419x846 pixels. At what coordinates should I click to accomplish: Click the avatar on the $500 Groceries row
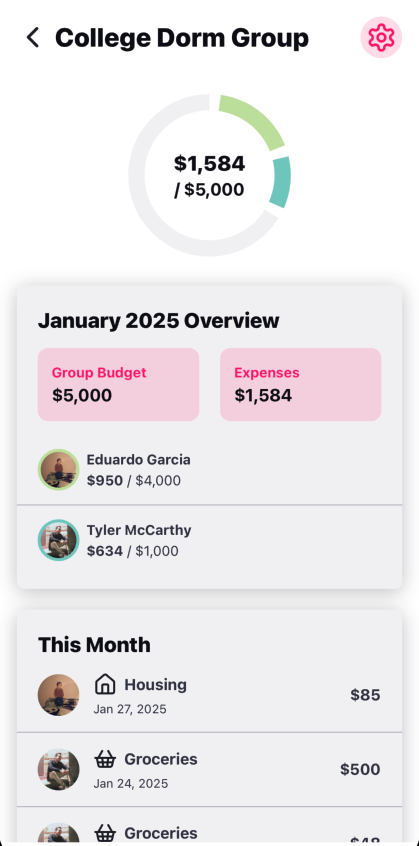[58, 769]
